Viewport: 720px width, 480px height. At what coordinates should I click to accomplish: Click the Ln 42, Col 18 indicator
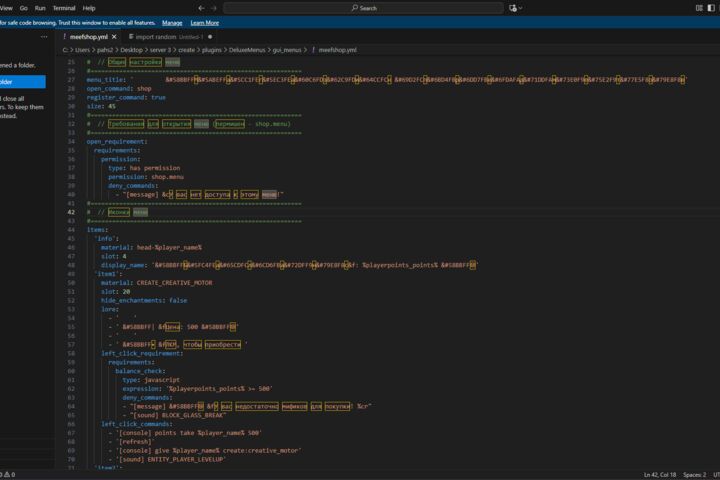coord(660,474)
